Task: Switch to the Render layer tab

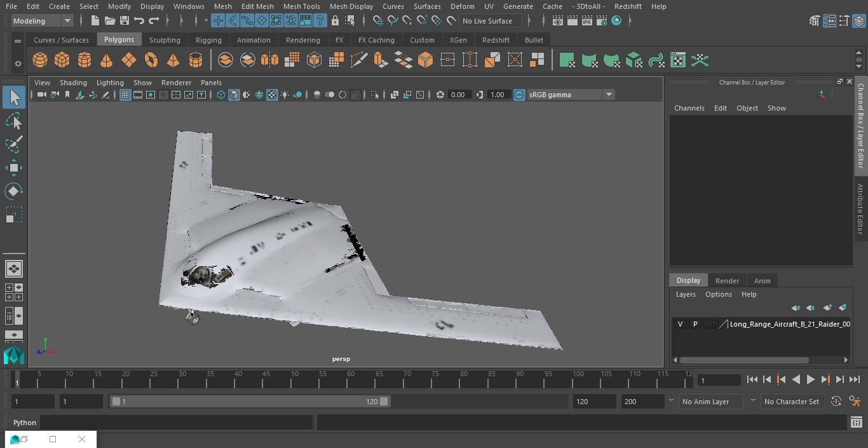Action: pos(727,281)
